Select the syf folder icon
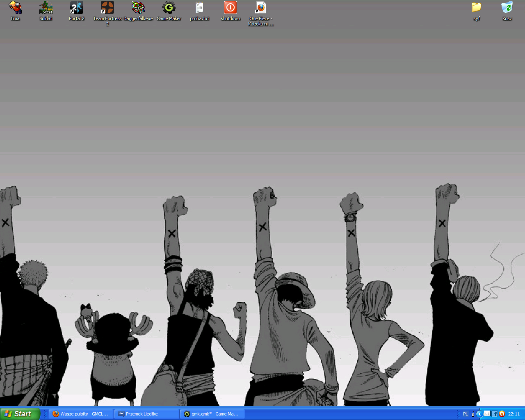 pyautogui.click(x=476, y=8)
